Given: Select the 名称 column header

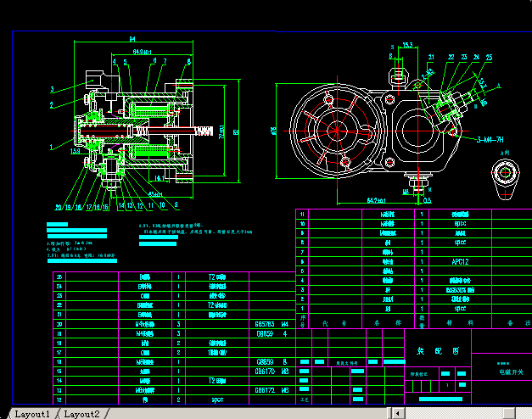Looking at the screenshot, I should (x=388, y=323).
